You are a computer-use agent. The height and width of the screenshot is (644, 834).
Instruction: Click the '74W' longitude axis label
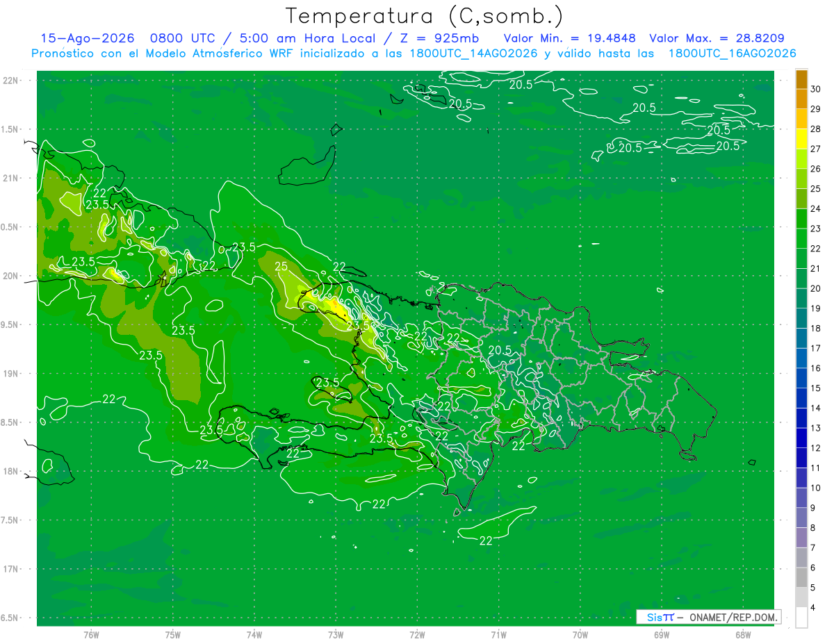coord(254,634)
